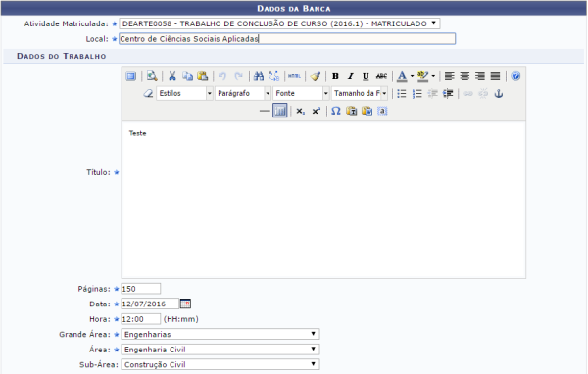Undo the last edit
The image size is (588, 374).
tap(222, 76)
